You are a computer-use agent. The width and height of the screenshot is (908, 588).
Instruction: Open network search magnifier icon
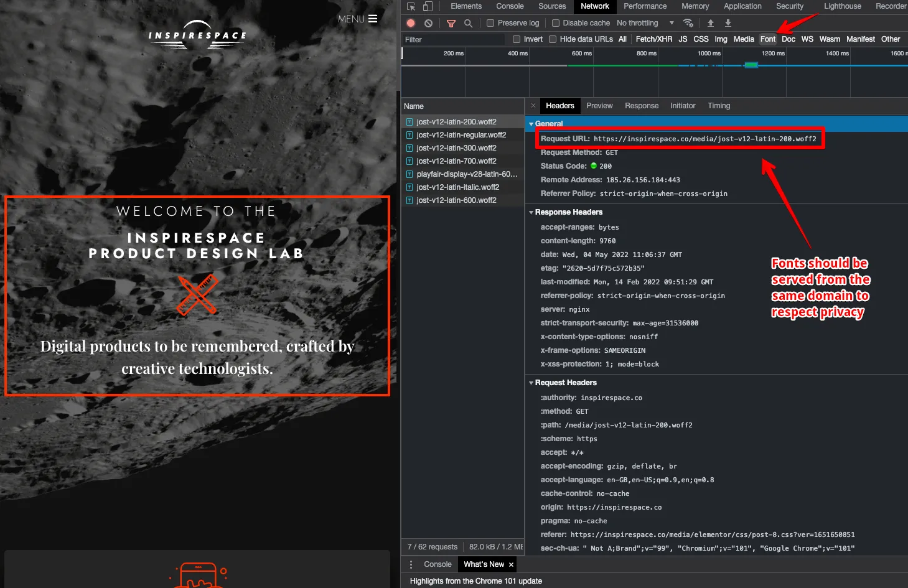click(468, 23)
